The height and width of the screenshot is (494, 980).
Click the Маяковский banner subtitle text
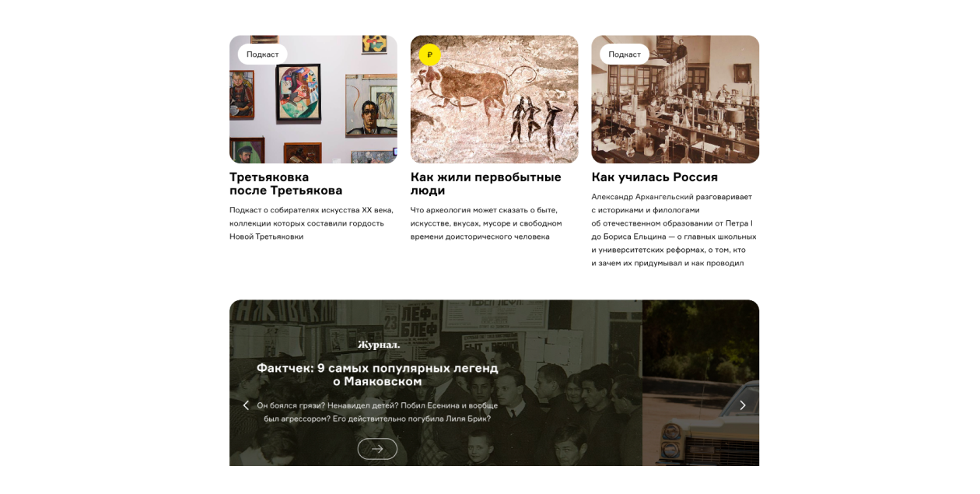pos(377,412)
